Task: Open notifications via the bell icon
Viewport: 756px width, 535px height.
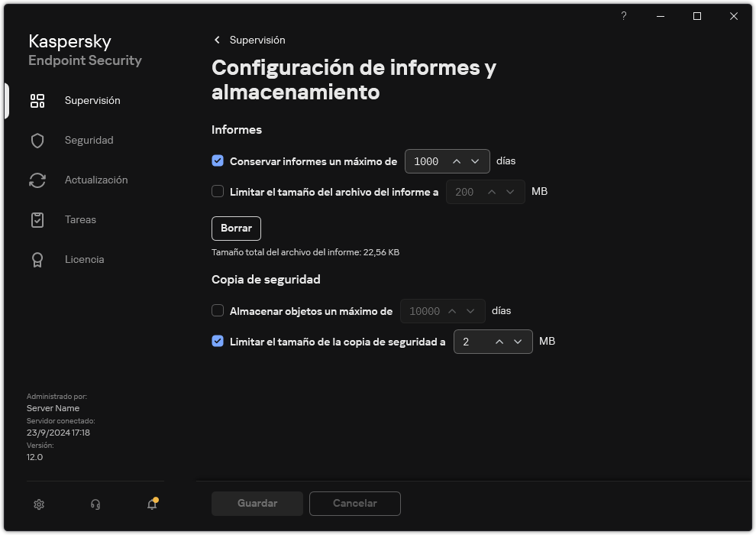Action: (151, 504)
